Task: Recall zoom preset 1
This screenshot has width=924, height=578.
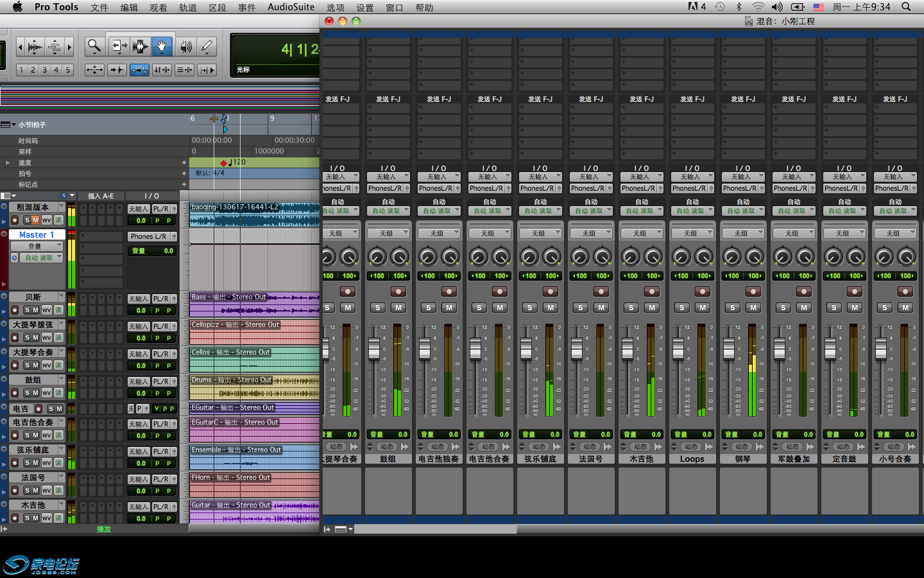Action: [x=21, y=70]
